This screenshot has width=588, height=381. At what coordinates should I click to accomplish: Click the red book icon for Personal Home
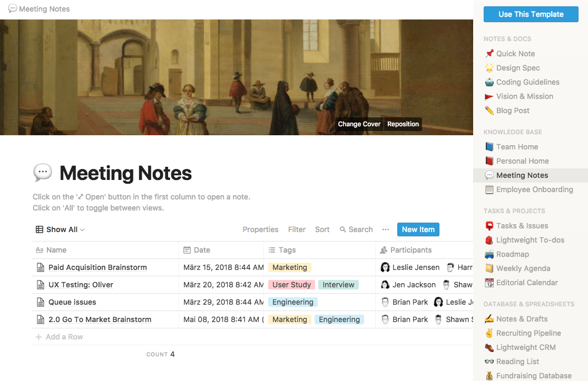489,161
